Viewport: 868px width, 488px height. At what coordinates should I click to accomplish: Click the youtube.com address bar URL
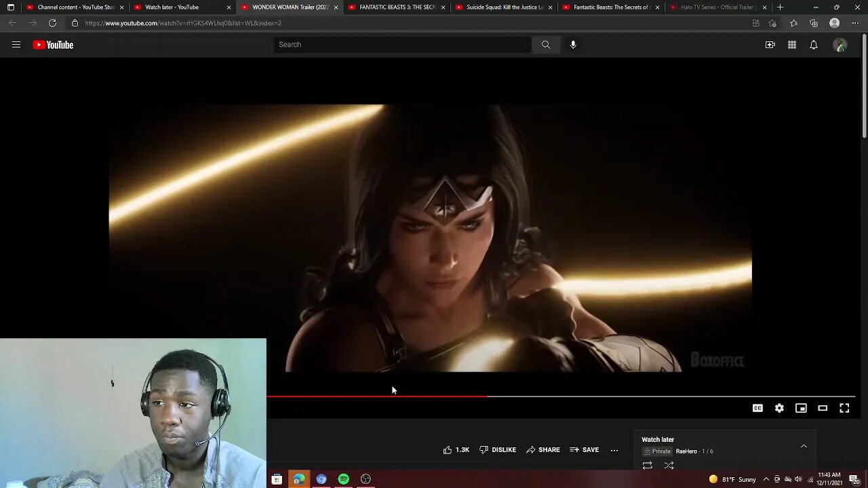pyautogui.click(x=183, y=23)
